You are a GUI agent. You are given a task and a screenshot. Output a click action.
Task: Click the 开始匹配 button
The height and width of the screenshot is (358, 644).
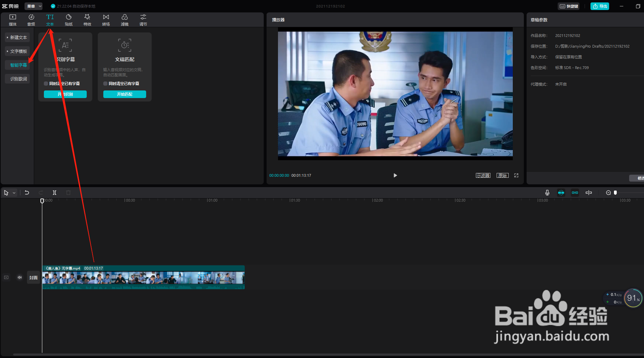point(125,94)
